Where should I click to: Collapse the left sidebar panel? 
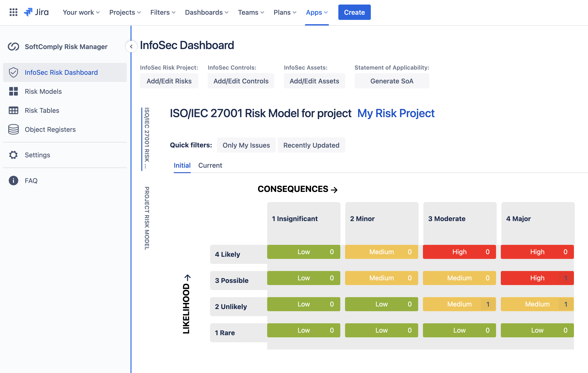[131, 47]
